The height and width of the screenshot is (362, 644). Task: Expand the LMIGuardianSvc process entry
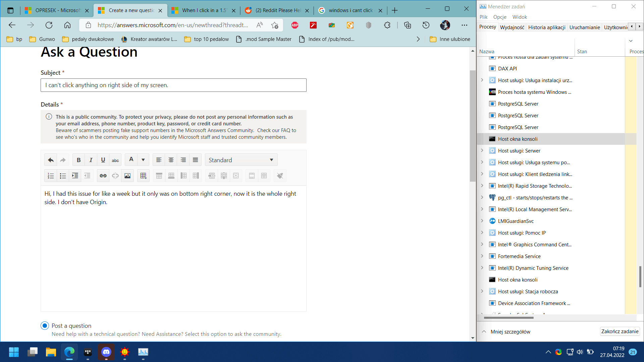(x=482, y=221)
